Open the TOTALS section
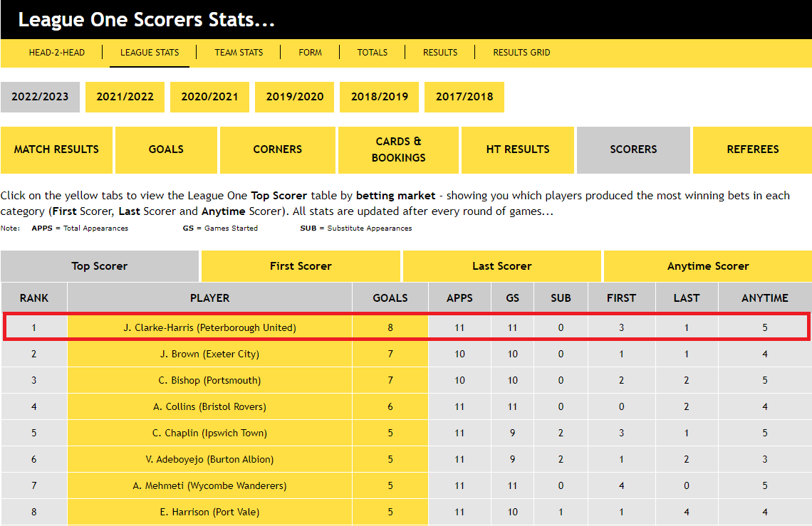This screenshot has height=526, width=812. (x=372, y=52)
